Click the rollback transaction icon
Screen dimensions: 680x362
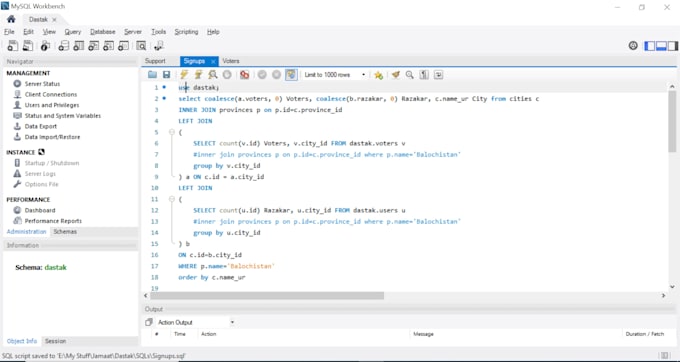(276, 75)
